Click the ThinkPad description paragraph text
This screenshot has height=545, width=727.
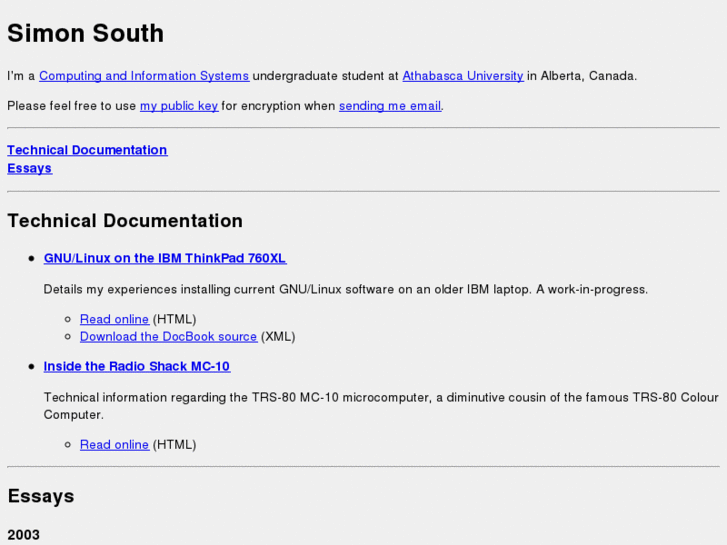(x=345, y=289)
